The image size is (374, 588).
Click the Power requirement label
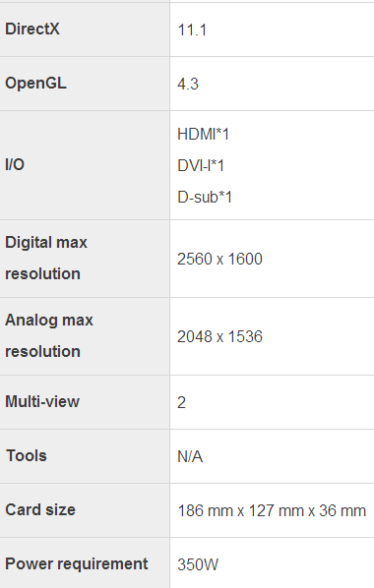click(77, 563)
